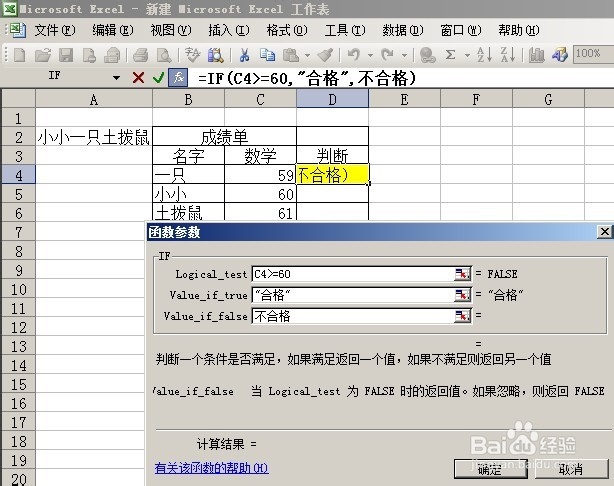Collapse dialog via Logical_test range selector icon
614x486 pixels.
click(462, 274)
